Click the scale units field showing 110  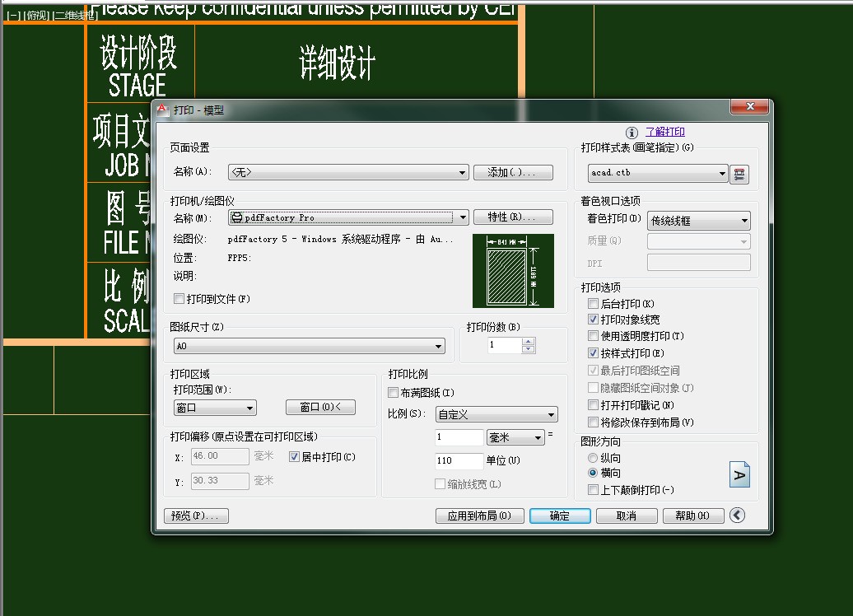(x=459, y=460)
